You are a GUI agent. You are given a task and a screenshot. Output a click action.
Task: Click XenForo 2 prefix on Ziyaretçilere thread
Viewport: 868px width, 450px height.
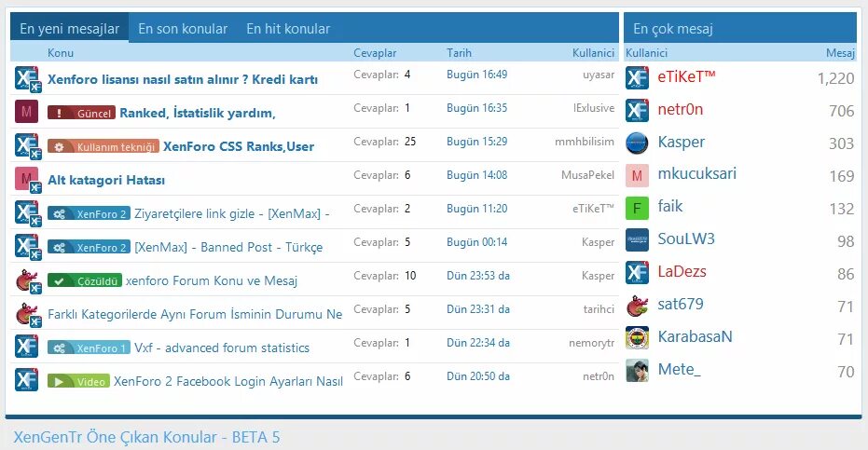pos(89,213)
